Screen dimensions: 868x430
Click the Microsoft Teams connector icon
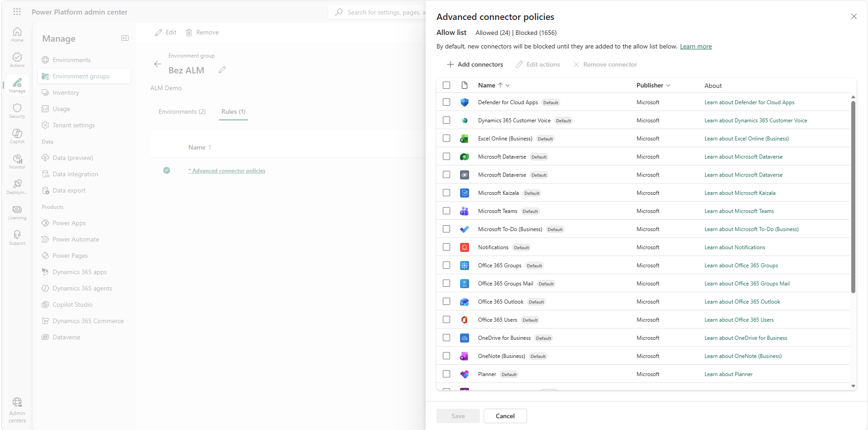pos(465,211)
